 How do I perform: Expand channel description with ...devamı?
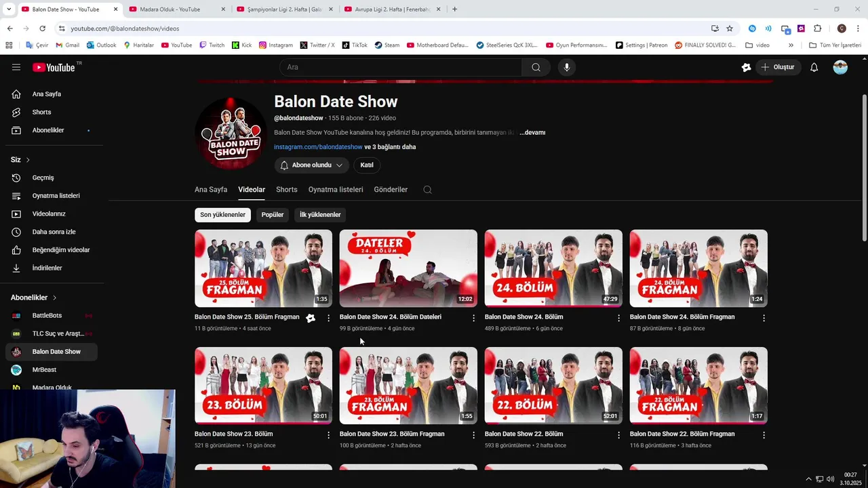[x=532, y=133]
